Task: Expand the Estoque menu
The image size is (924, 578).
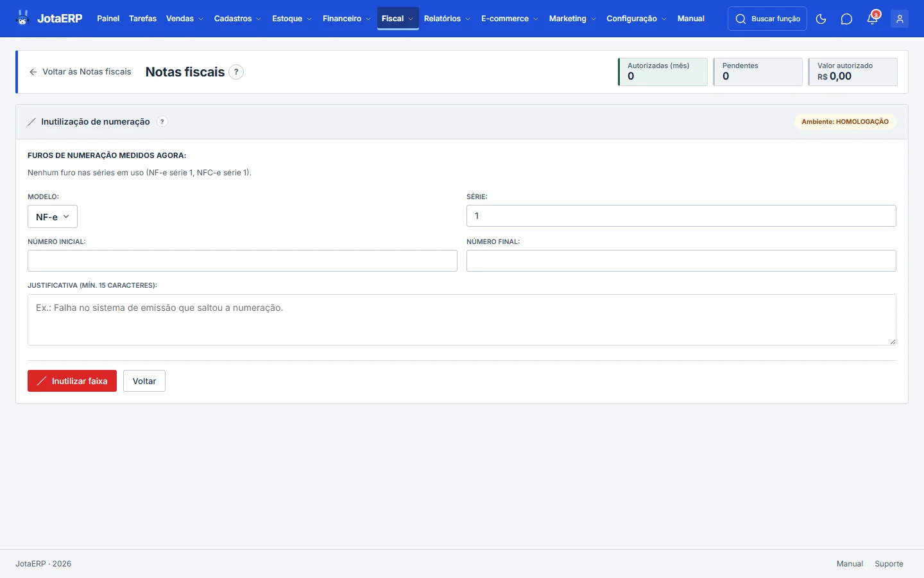Action: click(292, 19)
